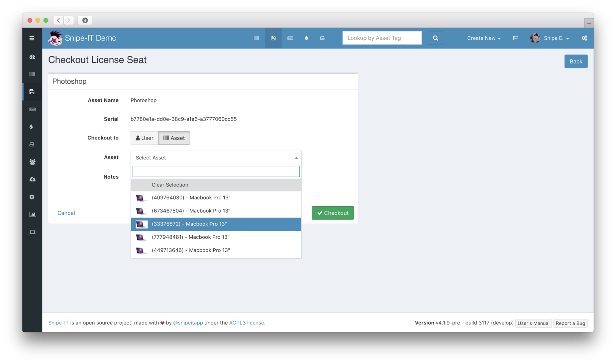The height and width of the screenshot is (364, 616).
Task: Open admin settings cogs icon in navbar
Action: tap(584, 38)
